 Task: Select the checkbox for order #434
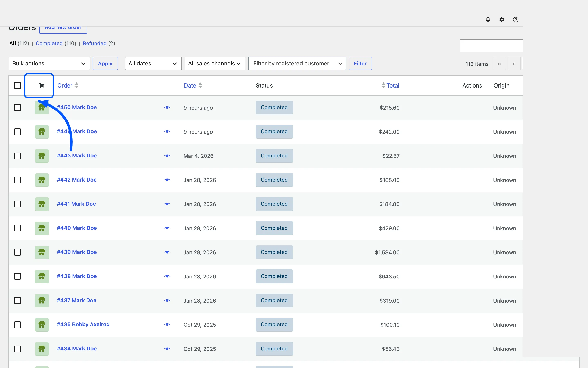[18, 349]
